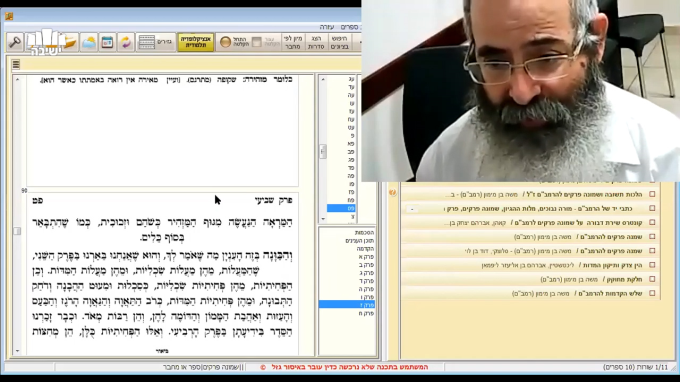Click הצג סדרות button
The width and height of the screenshot is (680, 382).
[x=316, y=42]
